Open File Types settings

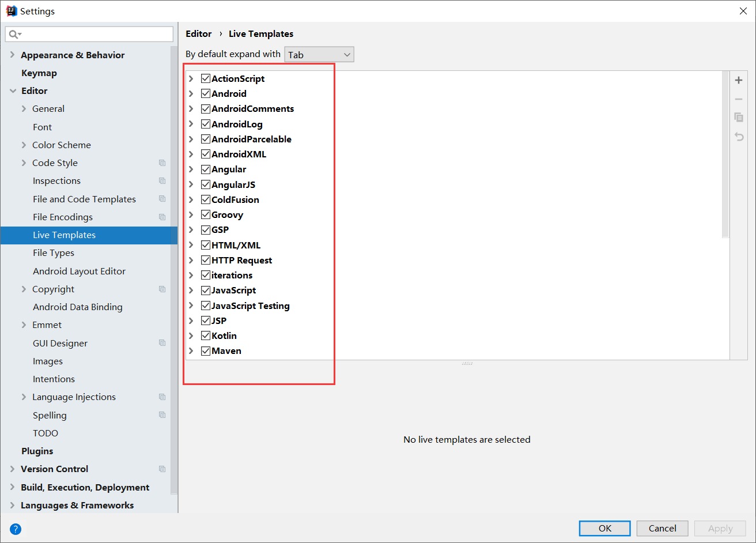pos(54,253)
